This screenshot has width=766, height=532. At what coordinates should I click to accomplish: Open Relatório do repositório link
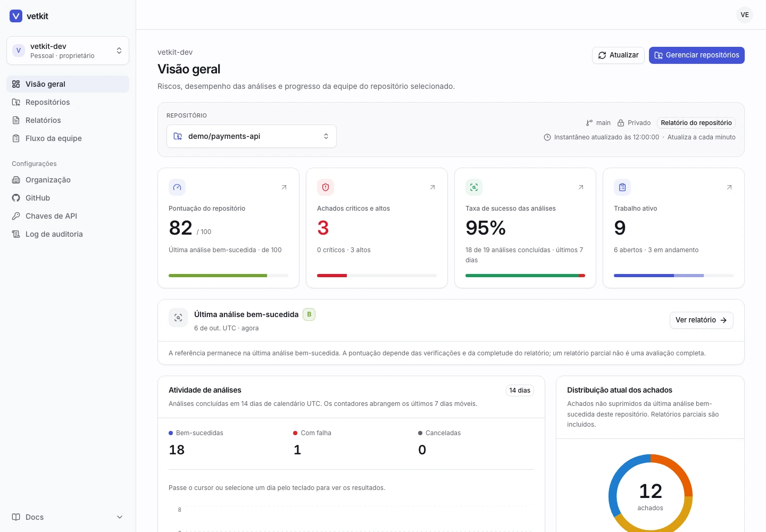point(696,123)
